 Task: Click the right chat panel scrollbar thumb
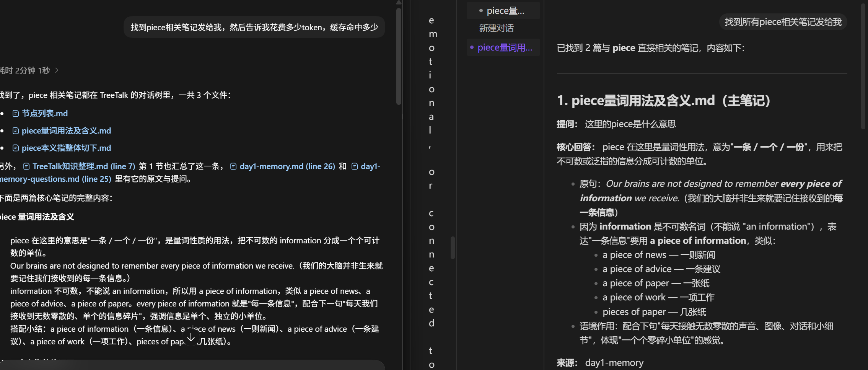click(x=863, y=67)
